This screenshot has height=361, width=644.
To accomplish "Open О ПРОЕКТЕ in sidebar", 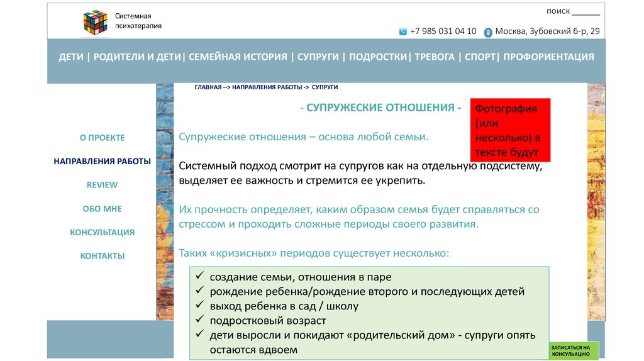I will (103, 138).
